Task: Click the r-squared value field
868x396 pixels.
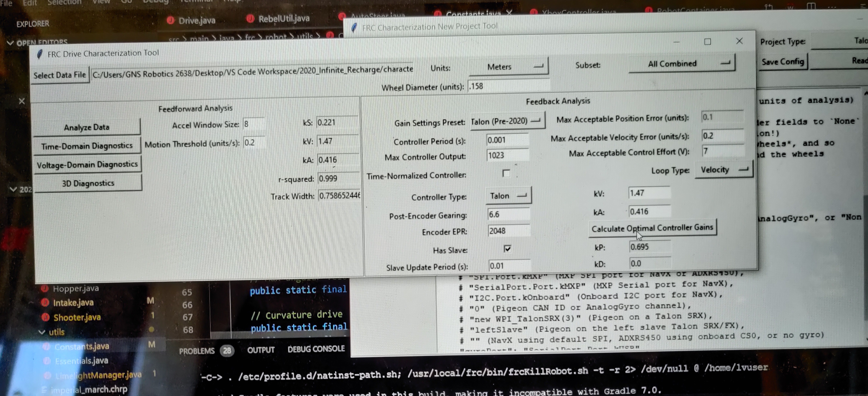Action: 339,178
